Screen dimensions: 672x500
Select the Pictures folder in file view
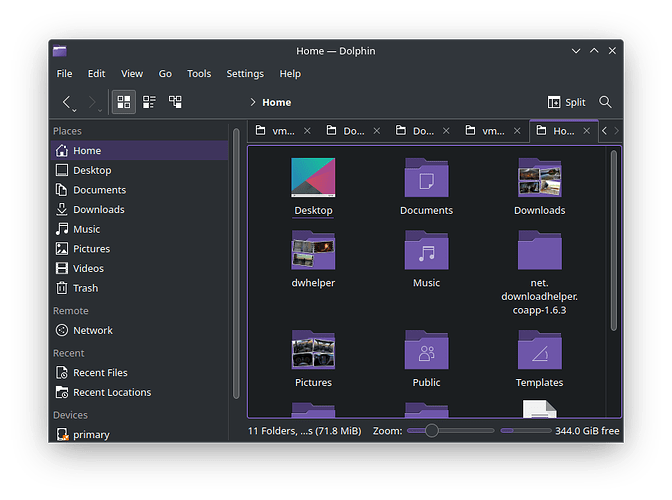pyautogui.click(x=313, y=350)
